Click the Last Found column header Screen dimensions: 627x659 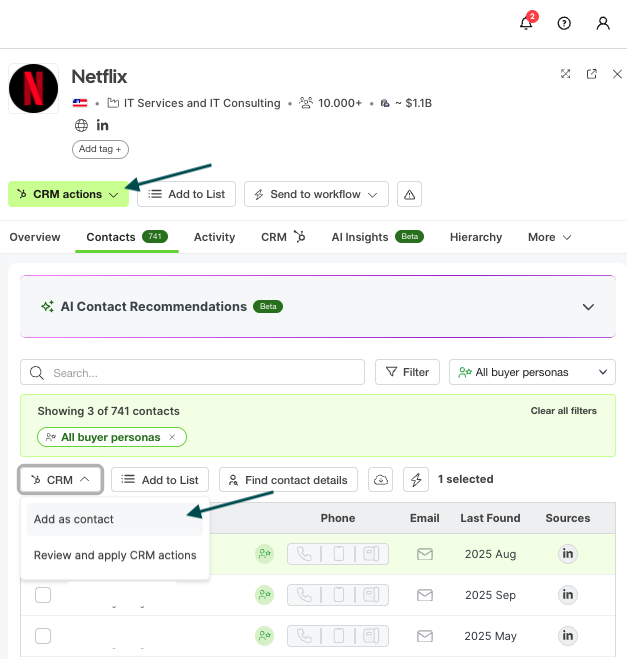(490, 518)
